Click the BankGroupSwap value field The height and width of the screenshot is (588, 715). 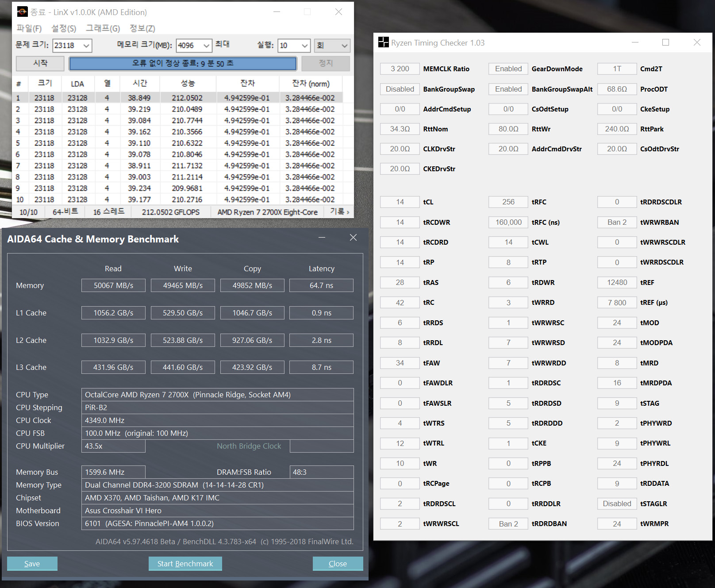click(400, 89)
